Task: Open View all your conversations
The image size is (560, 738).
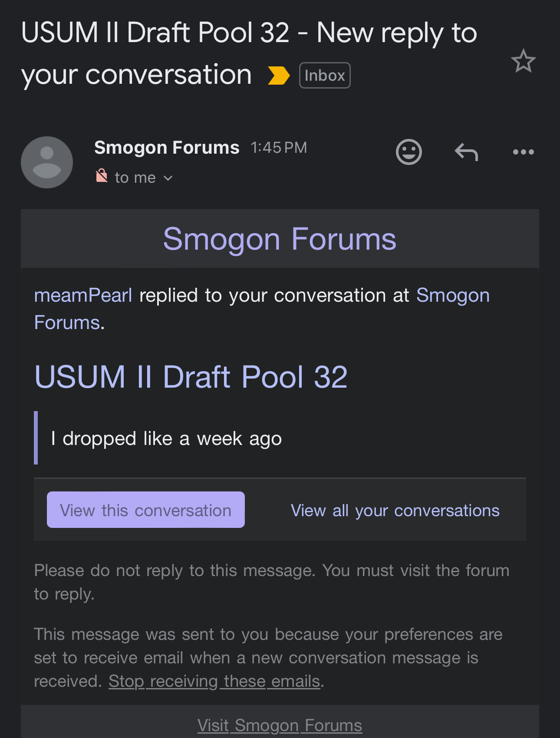Action: [395, 511]
